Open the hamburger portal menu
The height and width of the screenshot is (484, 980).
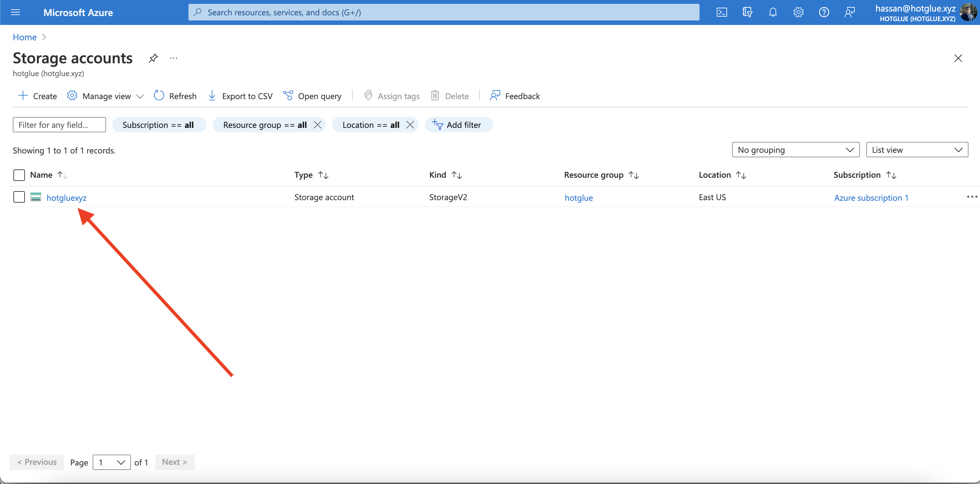tap(15, 12)
